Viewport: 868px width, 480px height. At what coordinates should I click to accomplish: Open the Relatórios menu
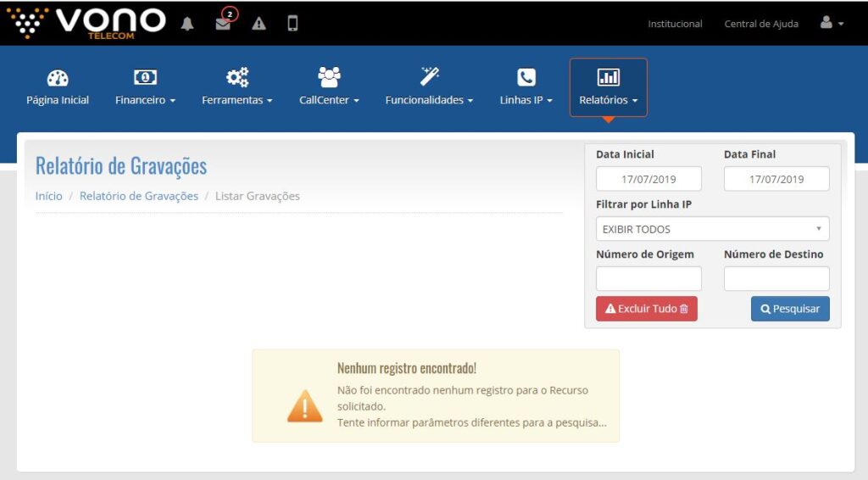pyautogui.click(x=608, y=88)
